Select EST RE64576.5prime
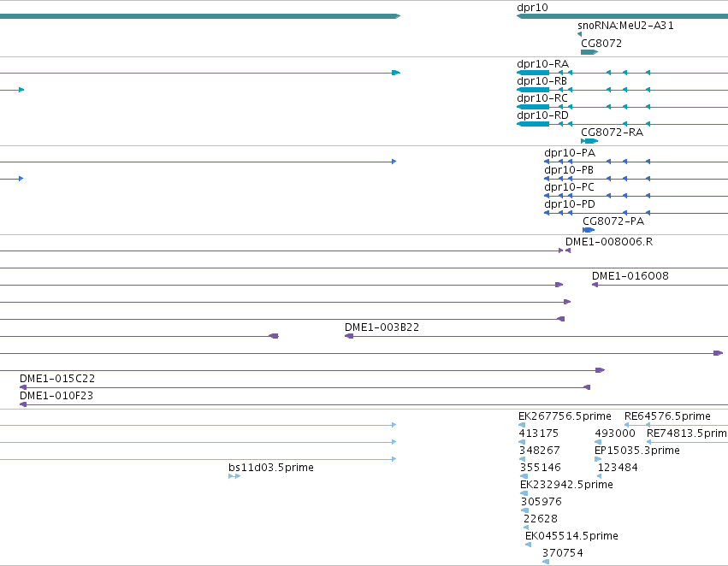The height and width of the screenshot is (566, 728). [x=676, y=425]
